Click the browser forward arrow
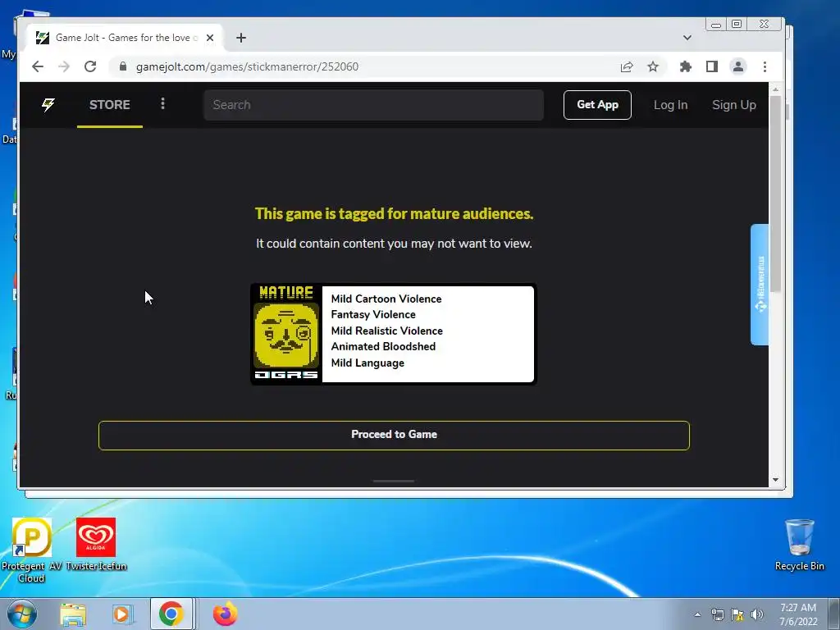The height and width of the screenshot is (630, 840). [64, 66]
